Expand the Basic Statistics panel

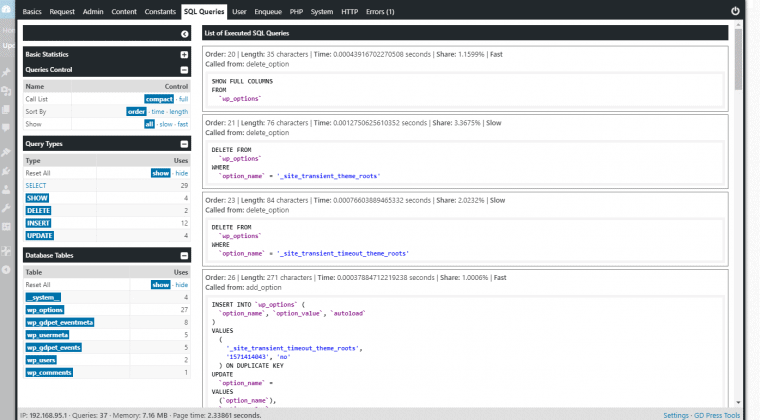[x=184, y=55]
